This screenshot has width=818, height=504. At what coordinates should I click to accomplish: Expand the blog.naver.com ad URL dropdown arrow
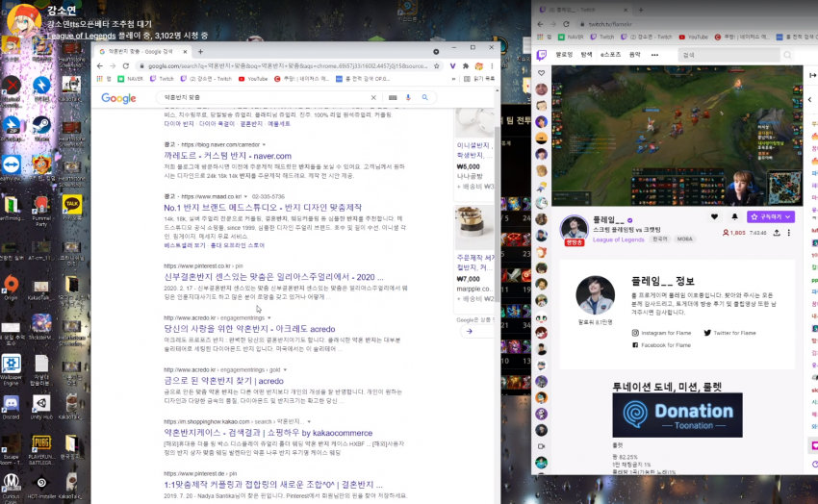[264, 145]
